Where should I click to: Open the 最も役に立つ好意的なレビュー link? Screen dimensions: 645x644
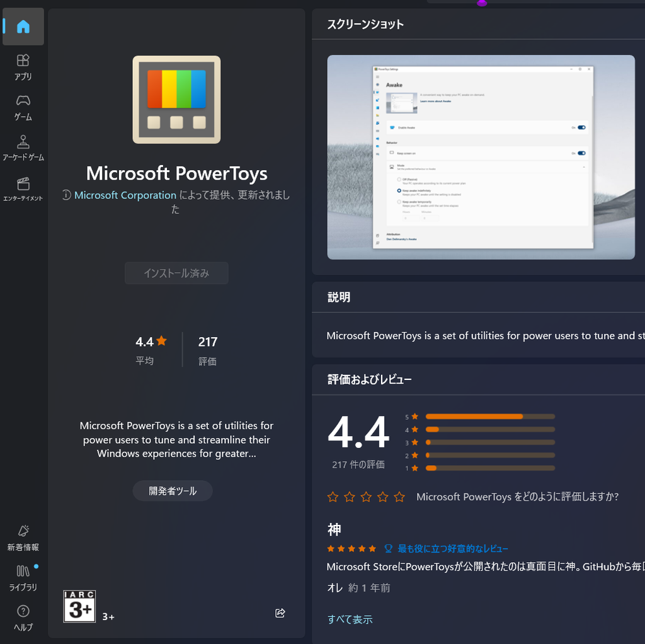coord(452,548)
